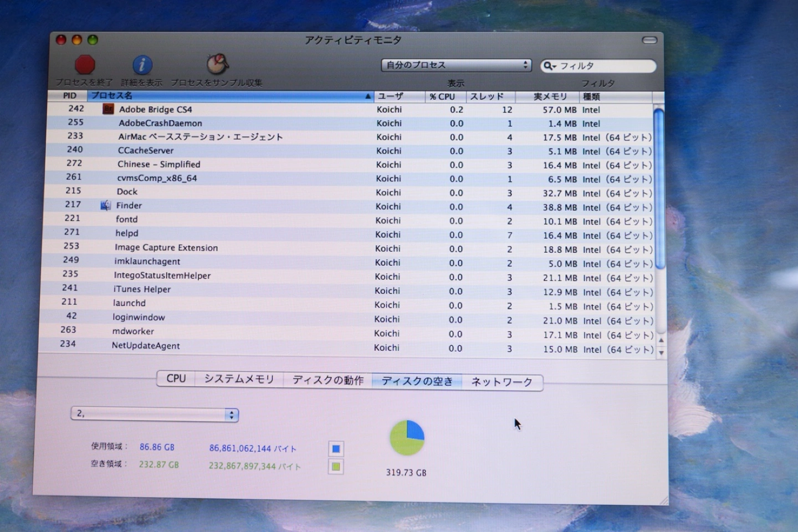Switch to the ディスクの動作 tab
The image size is (798, 532).
click(328, 380)
